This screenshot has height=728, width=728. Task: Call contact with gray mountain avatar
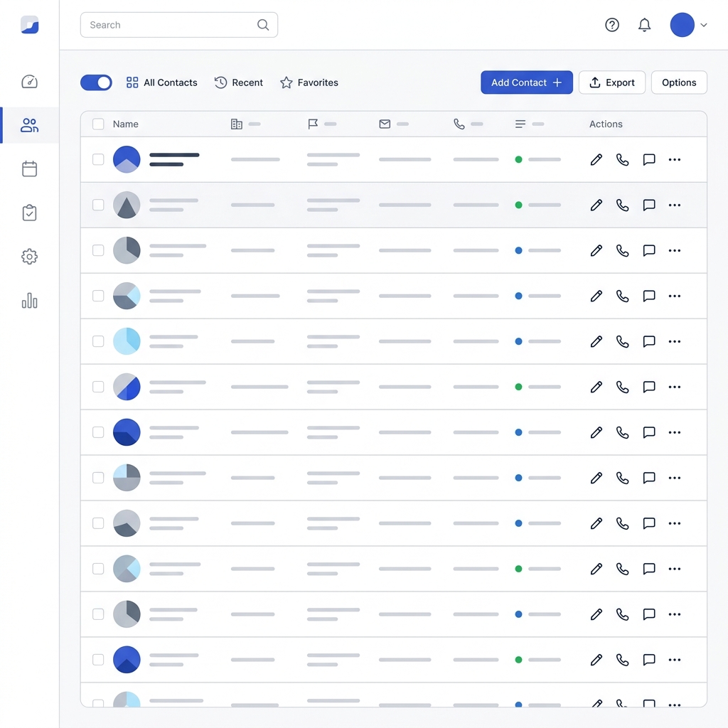[622, 524]
